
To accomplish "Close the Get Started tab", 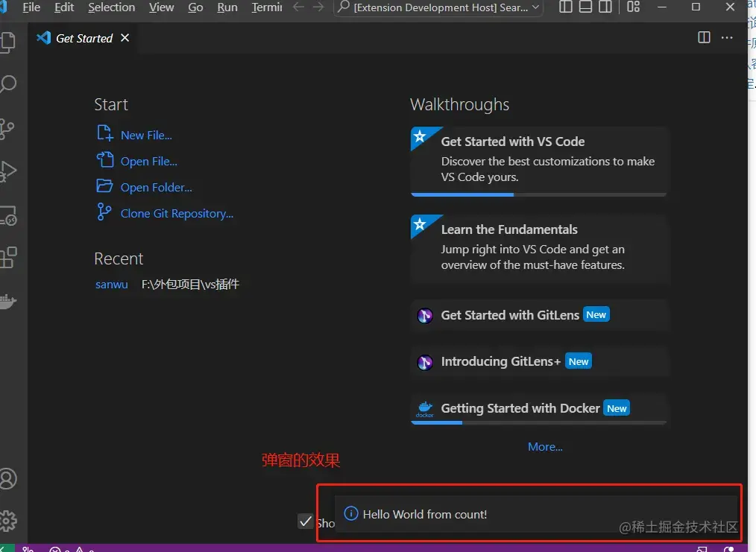I will [x=125, y=37].
